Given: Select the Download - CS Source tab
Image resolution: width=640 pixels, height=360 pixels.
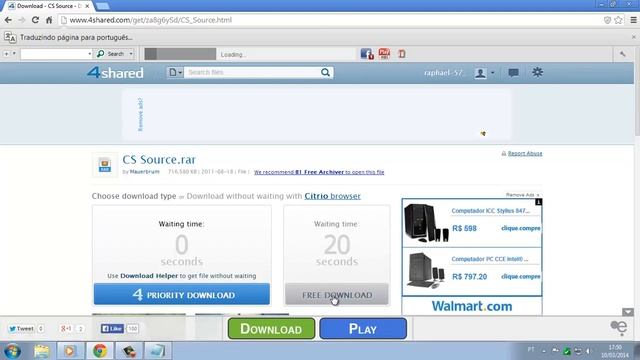Looking at the screenshot, I should click(48, 6).
